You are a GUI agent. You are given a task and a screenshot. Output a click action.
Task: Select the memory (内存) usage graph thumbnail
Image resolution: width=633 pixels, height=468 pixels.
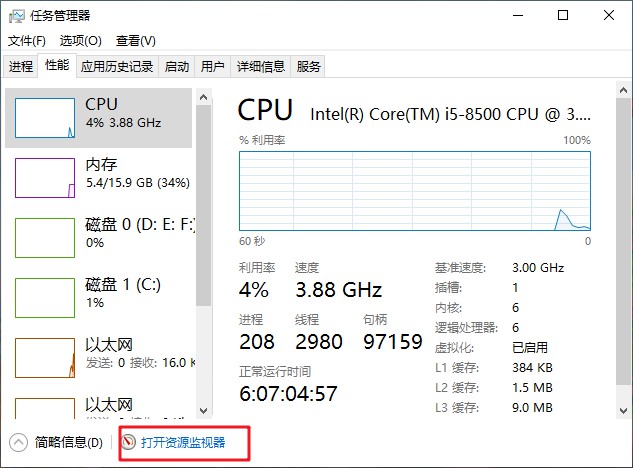tap(45, 177)
